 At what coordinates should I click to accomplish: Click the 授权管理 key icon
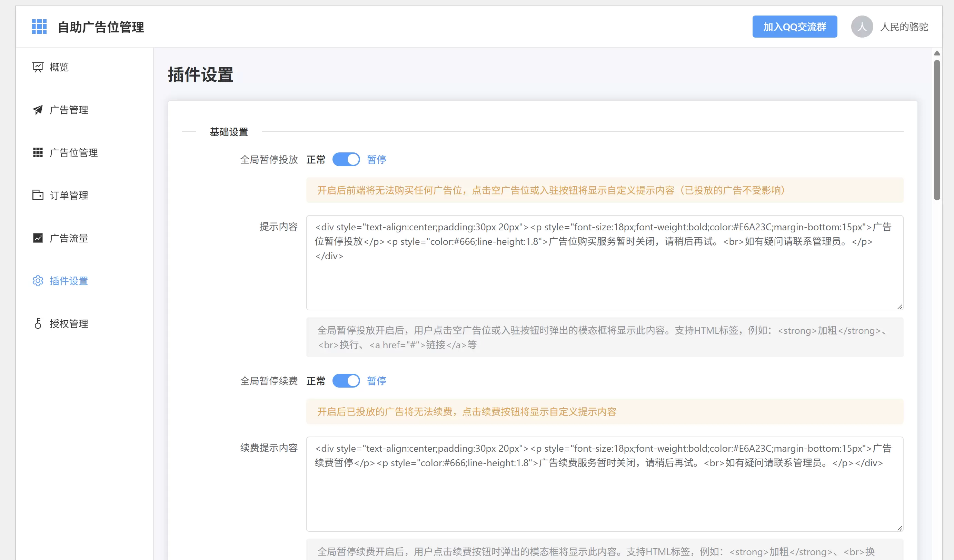(x=38, y=323)
